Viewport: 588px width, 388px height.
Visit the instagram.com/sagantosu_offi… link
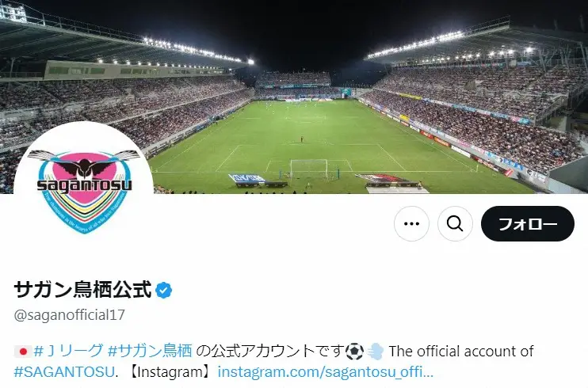(325, 372)
